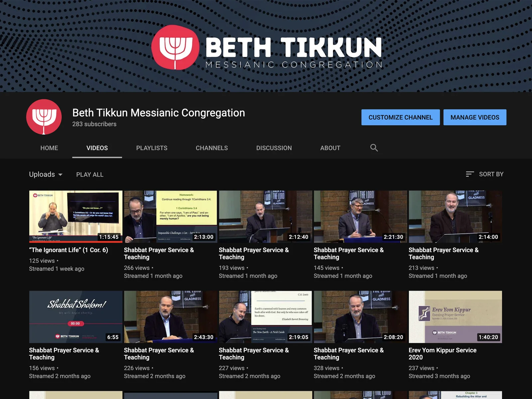This screenshot has height=399, width=532.
Task: Open the PLAYLISTS tab
Action: pos(152,148)
